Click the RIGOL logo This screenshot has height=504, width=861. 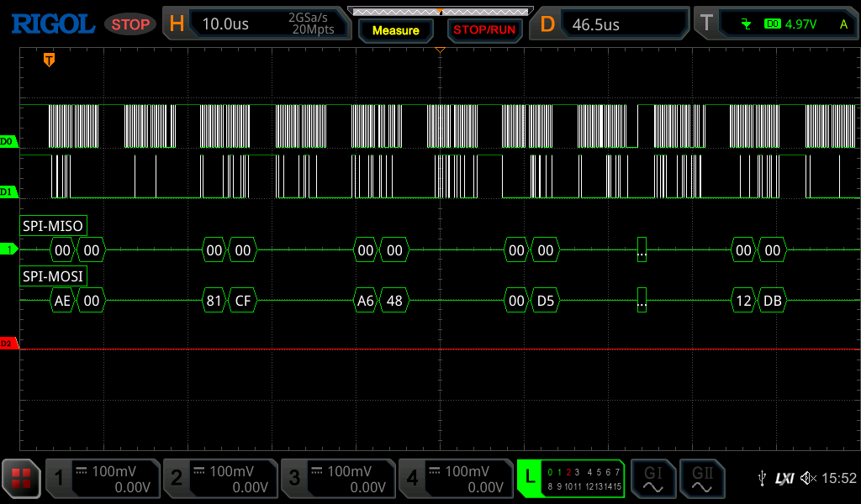[52, 24]
